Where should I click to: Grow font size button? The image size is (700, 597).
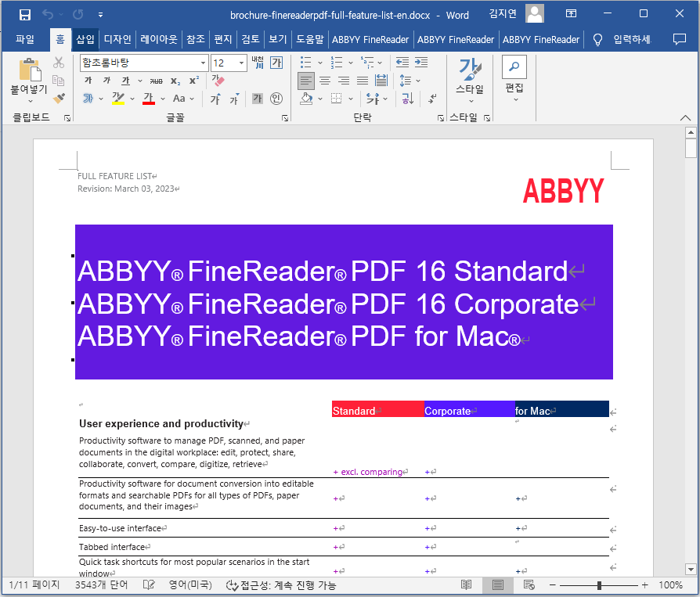(215, 99)
